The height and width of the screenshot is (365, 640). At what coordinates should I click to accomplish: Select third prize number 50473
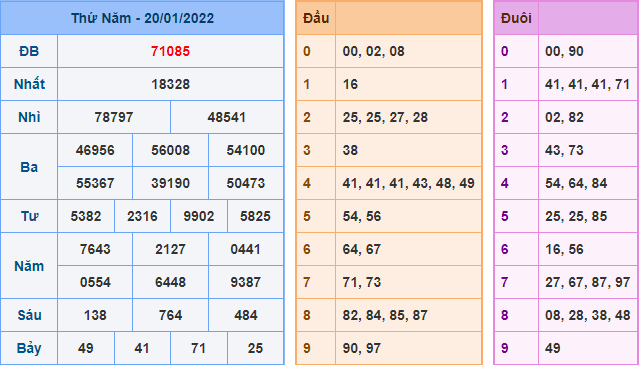pos(246,183)
